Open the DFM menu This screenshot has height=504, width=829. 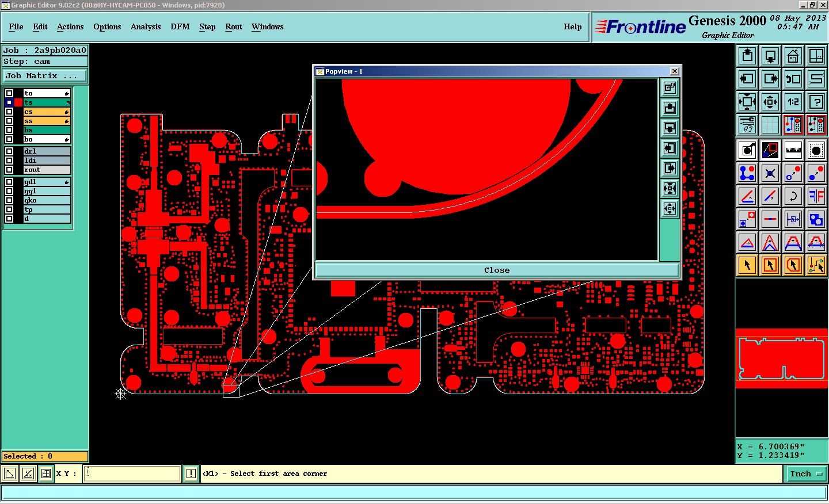[x=180, y=27]
